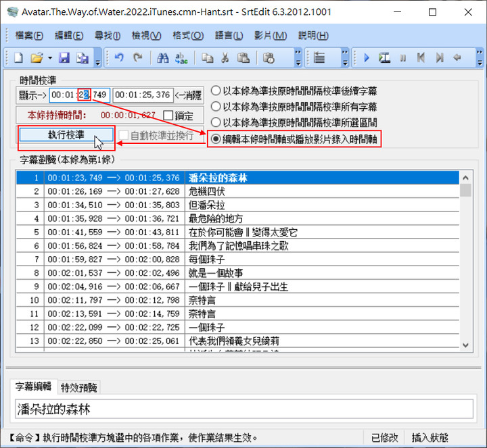Redo the last undone edit
The image size is (487, 448).
click(x=137, y=57)
